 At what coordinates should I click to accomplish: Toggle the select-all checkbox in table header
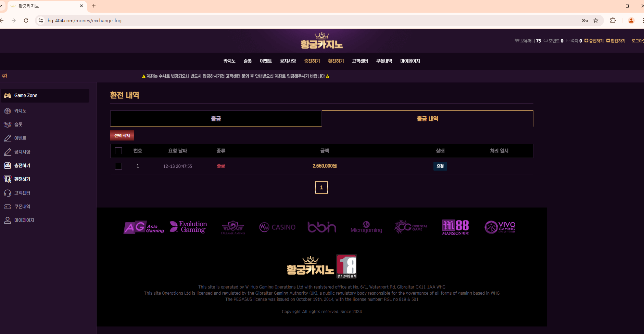pos(118,151)
